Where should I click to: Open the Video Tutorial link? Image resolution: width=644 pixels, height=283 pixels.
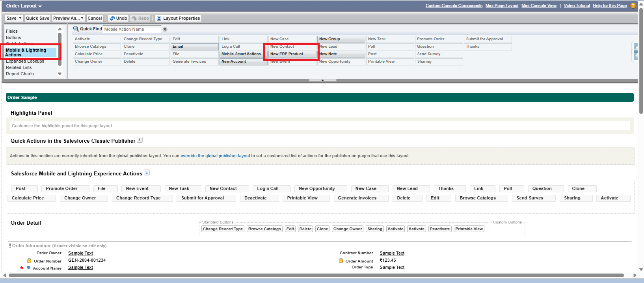577,6
